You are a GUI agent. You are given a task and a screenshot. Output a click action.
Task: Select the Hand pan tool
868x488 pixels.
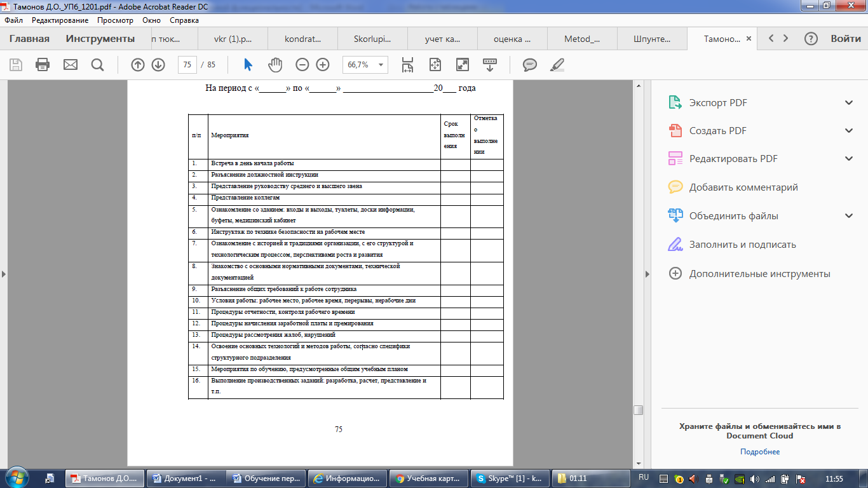coord(275,65)
